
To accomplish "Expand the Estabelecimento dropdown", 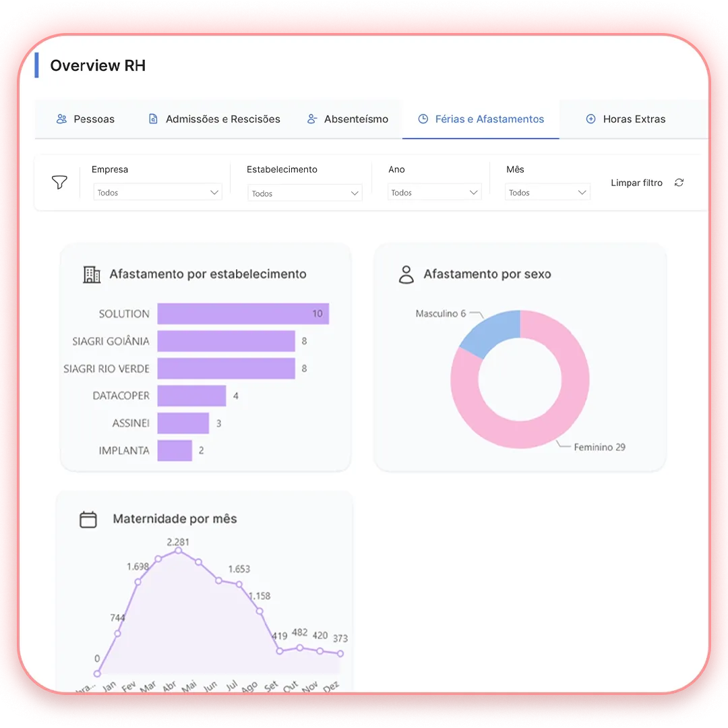I will click(305, 193).
